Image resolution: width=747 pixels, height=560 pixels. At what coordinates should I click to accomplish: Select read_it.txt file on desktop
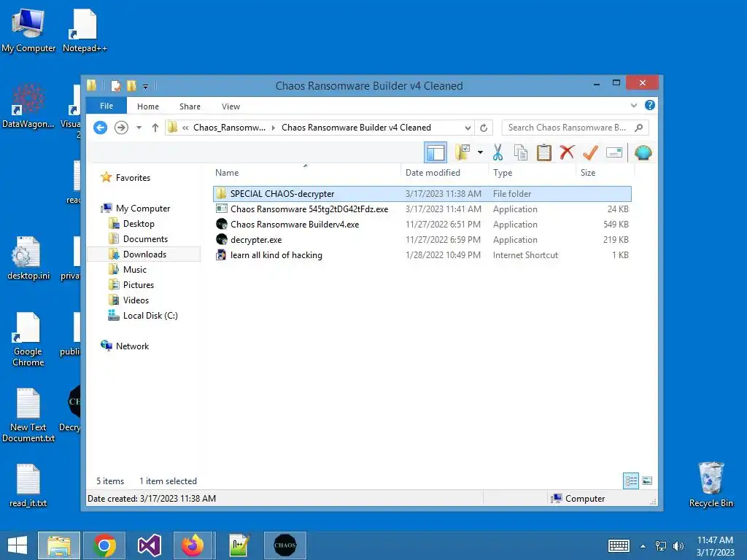[x=28, y=485]
